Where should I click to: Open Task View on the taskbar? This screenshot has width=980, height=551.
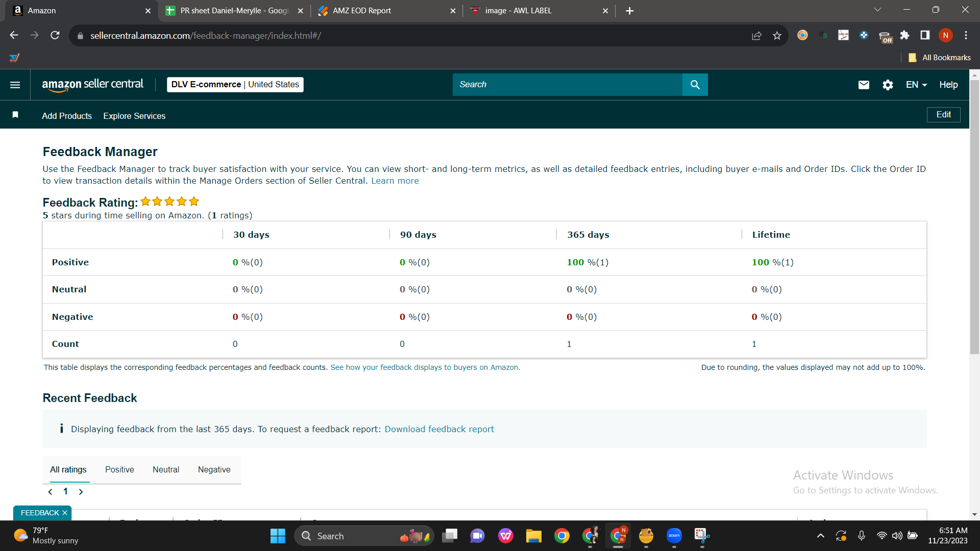click(450, 536)
